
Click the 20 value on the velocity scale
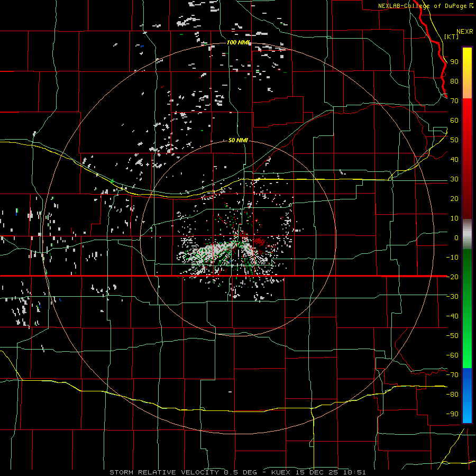pos(454,198)
